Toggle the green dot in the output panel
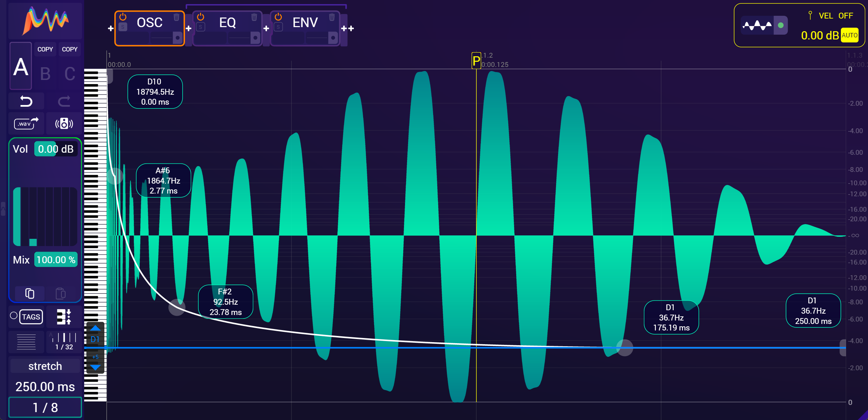 click(781, 25)
